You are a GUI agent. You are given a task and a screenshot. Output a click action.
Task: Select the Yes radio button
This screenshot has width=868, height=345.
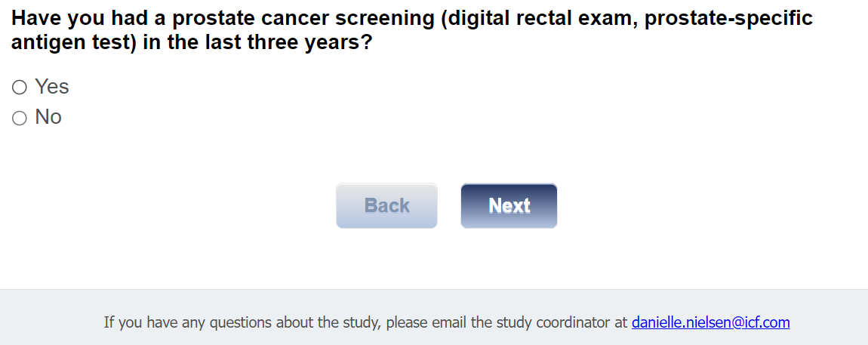point(20,88)
